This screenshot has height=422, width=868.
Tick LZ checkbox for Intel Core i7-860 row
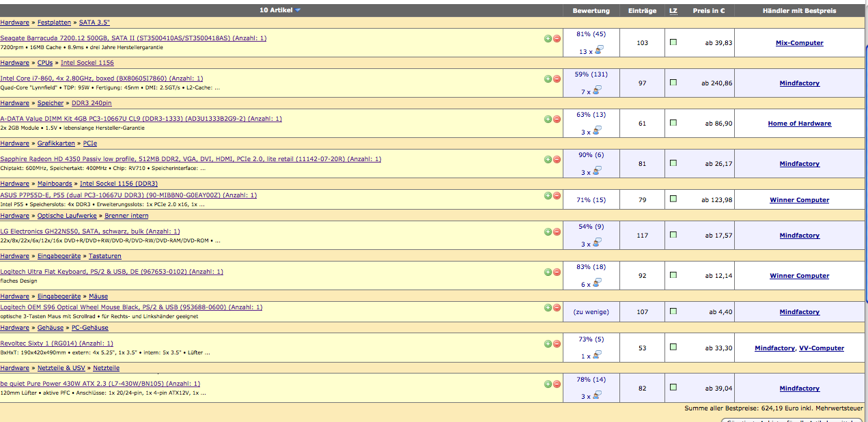click(x=673, y=82)
